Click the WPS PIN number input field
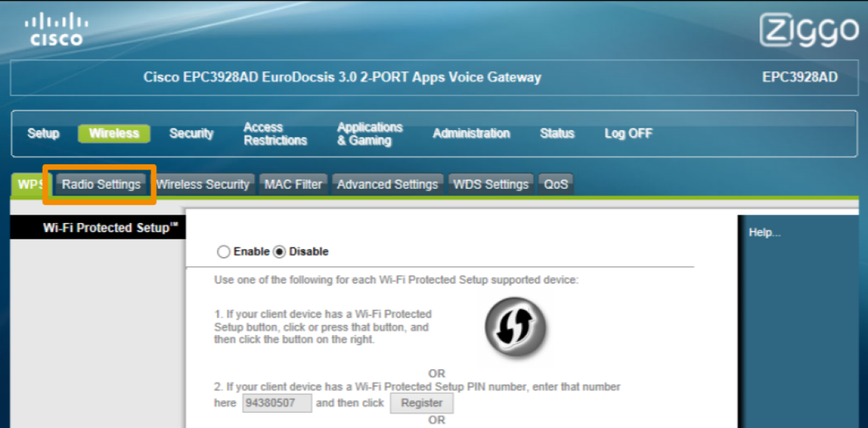Viewport: 868px width, 428px height. pyautogui.click(x=276, y=403)
